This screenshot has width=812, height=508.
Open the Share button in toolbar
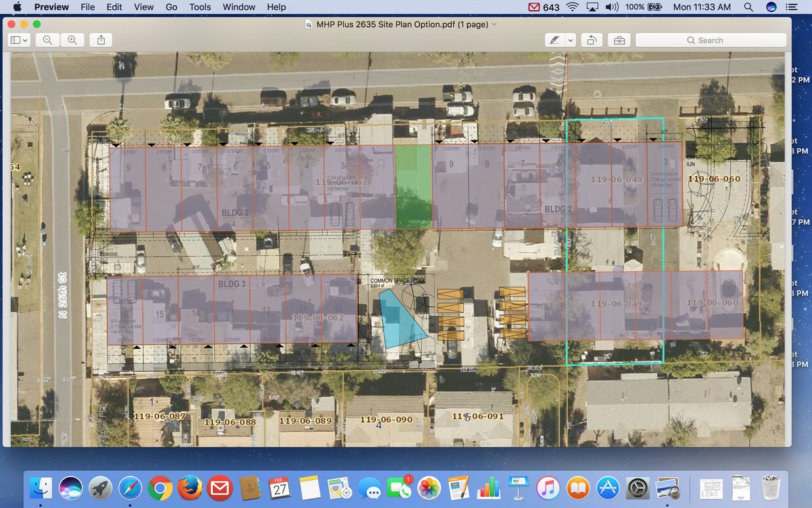[101, 40]
